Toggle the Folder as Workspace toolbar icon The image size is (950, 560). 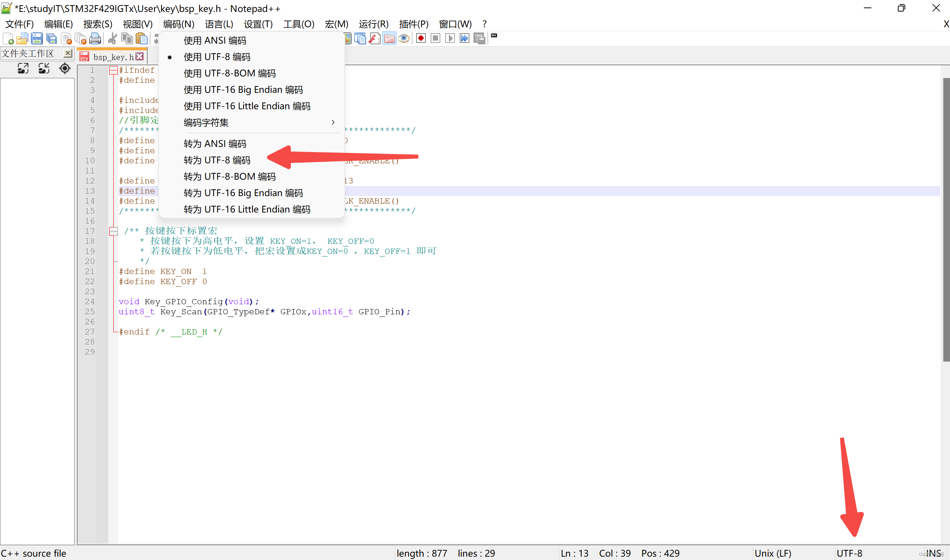pyautogui.click(x=389, y=38)
